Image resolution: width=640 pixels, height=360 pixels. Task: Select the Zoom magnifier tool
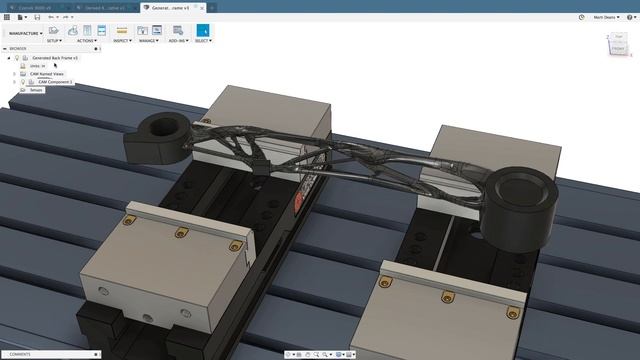pos(316,355)
